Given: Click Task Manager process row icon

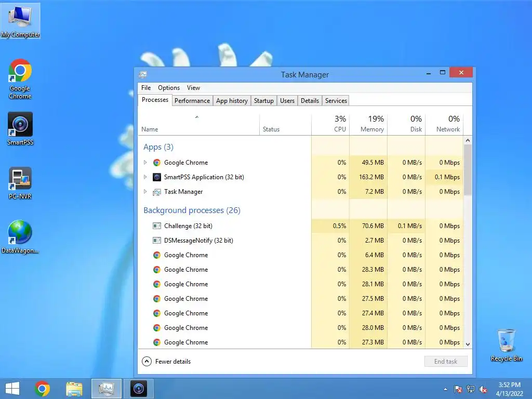Looking at the screenshot, I should 157,192.
